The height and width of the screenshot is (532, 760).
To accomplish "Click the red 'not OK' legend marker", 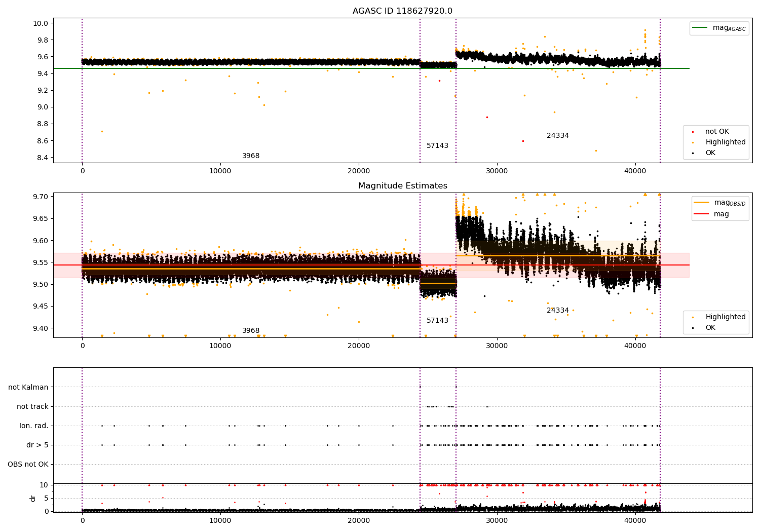I will [694, 132].
